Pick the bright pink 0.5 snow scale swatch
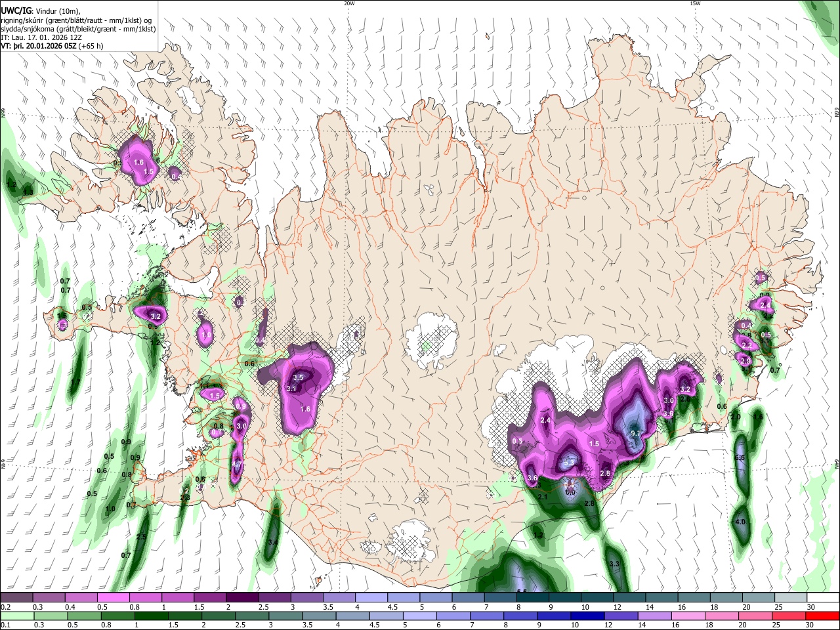 point(114,598)
